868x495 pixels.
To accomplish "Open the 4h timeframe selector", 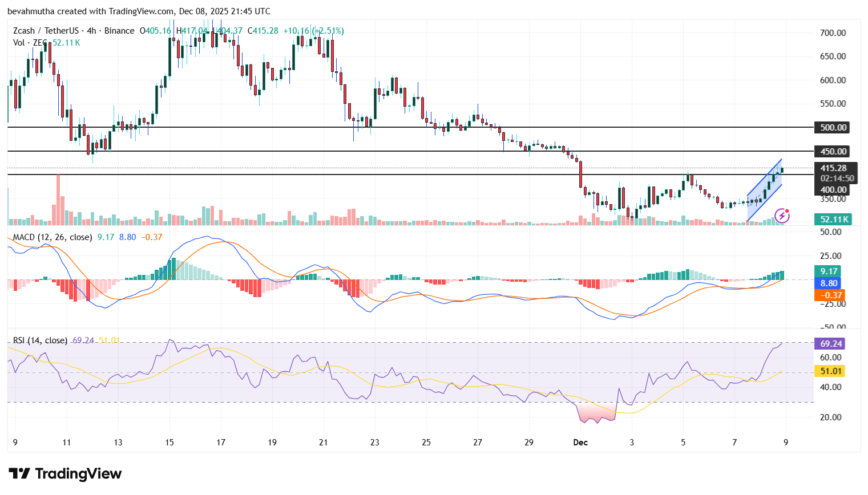I will pos(91,30).
